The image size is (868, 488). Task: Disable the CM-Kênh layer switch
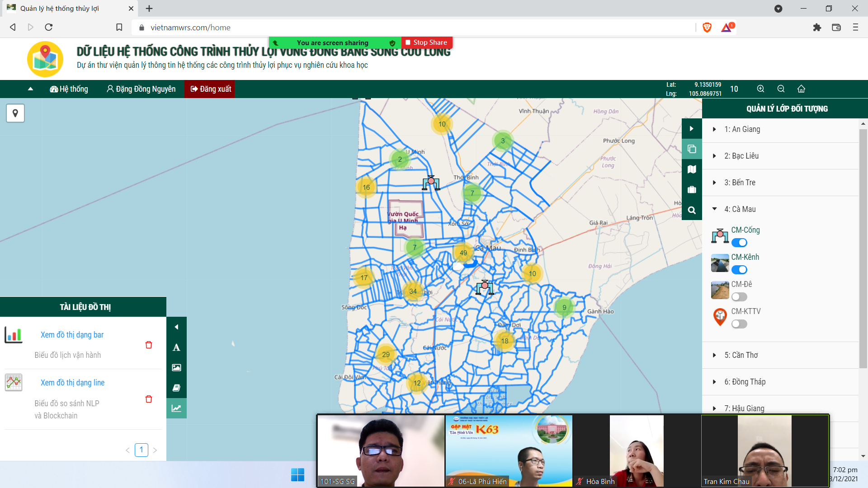739,270
